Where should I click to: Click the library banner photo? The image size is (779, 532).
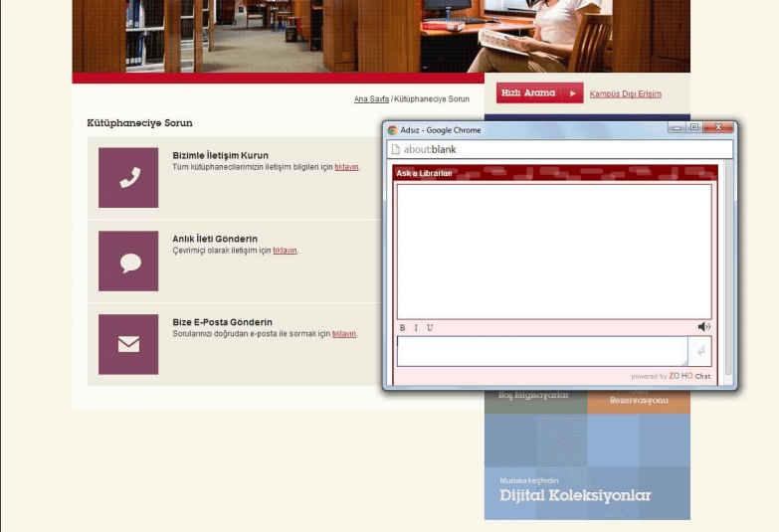(381, 36)
